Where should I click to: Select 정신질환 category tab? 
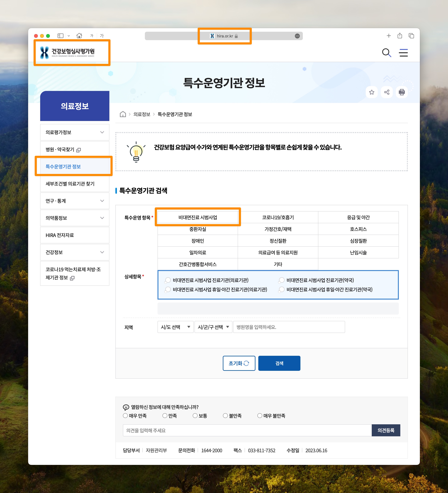[278, 241]
